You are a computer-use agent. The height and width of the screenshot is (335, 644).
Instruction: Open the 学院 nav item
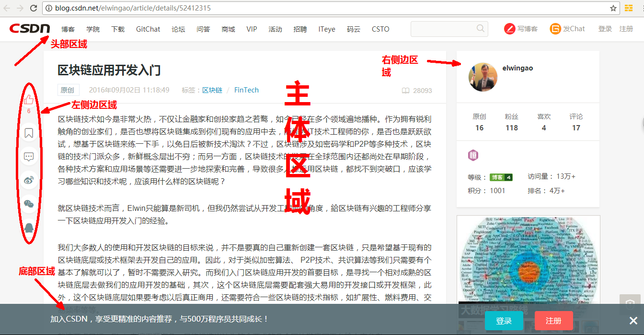click(x=93, y=29)
